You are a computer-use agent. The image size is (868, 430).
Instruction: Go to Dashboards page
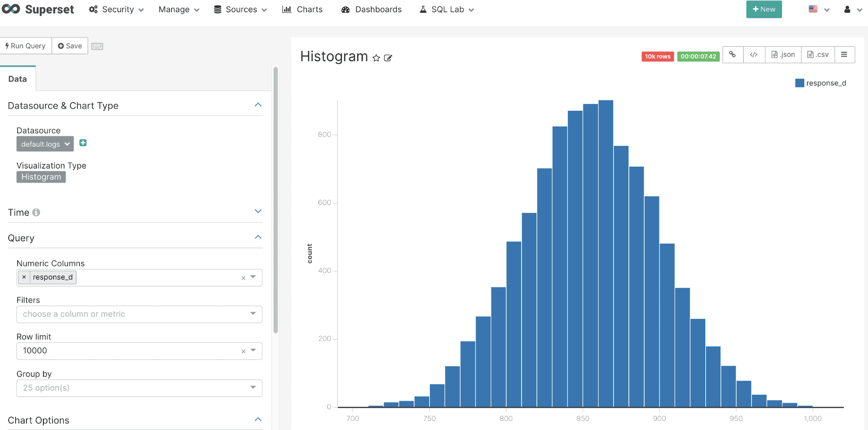372,10
